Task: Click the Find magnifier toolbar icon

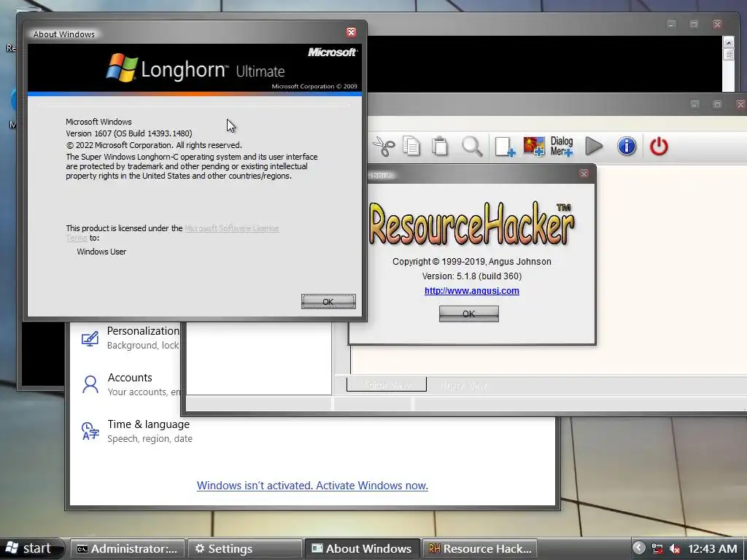Action: tap(472, 146)
